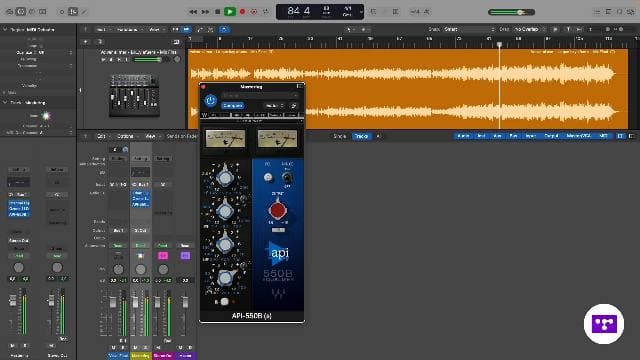Image resolution: width=640 pixels, height=360 pixels.
Task: Click the master volume slider in toolbar
Action: pyautogui.click(x=511, y=12)
